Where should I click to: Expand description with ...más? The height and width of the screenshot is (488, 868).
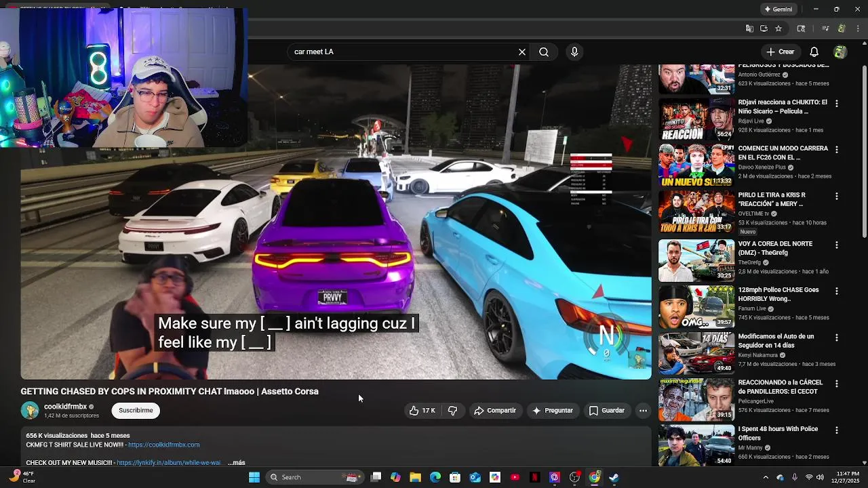point(237,462)
